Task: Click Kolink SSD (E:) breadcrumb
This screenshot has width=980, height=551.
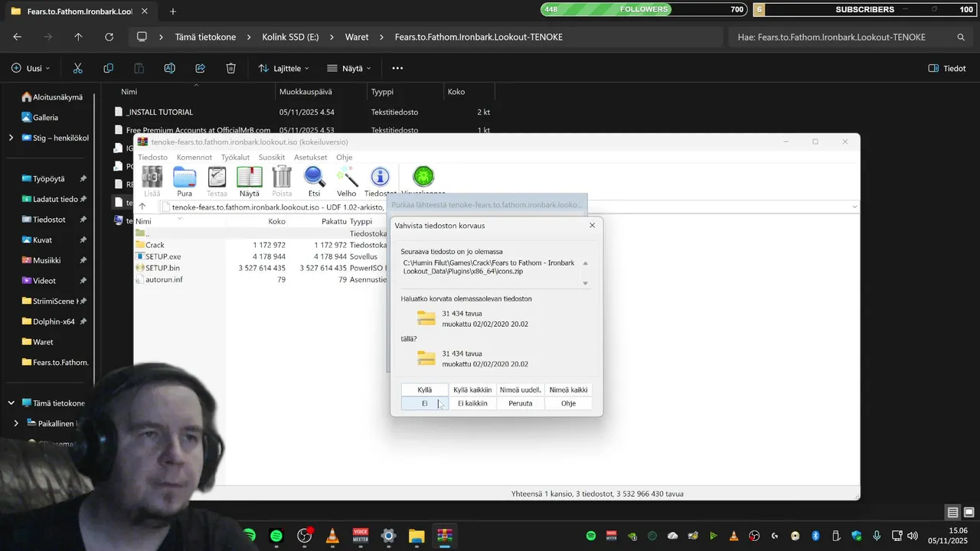Action: pos(290,37)
